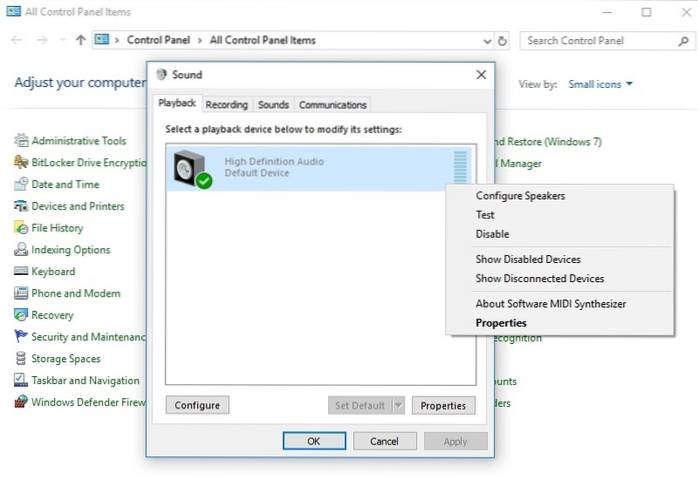The height and width of the screenshot is (479, 698).
Task: Click the Administrative Tools icon
Action: (21, 141)
